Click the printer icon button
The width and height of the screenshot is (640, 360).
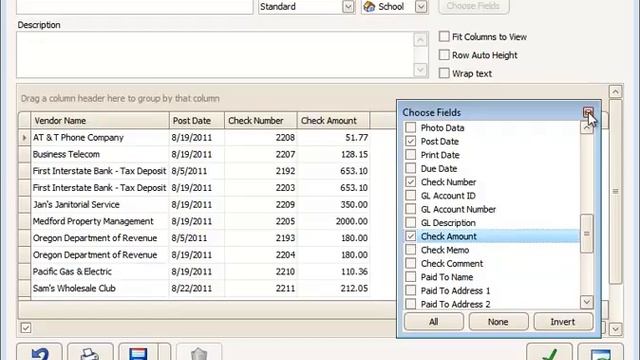pyautogui.click(x=90, y=353)
